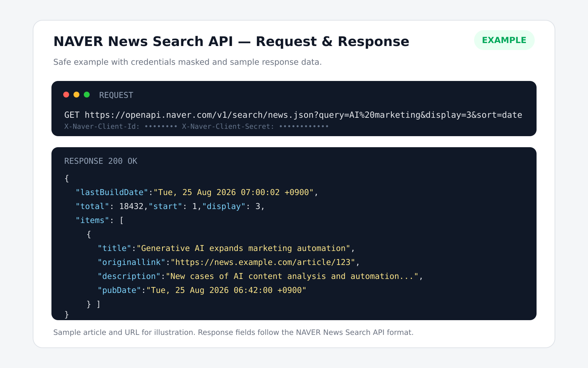Click the "Safe example with credentials masked" subtitle

click(x=187, y=62)
